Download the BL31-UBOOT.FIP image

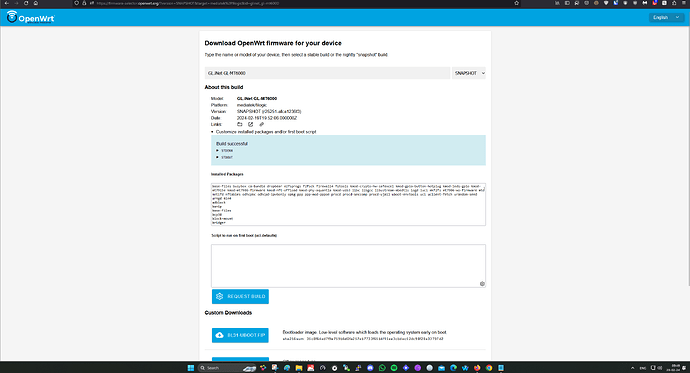pyautogui.click(x=240, y=335)
